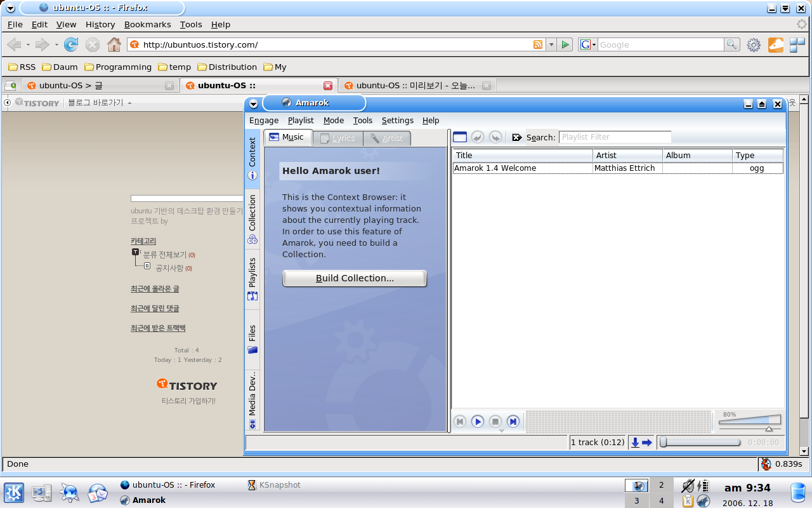Open Programming bookmarks folder

(118, 67)
